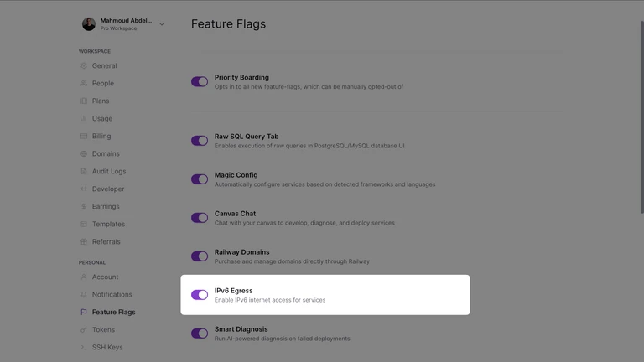The height and width of the screenshot is (362, 644).
Task: Click the Billing card icon
Action: (84, 137)
